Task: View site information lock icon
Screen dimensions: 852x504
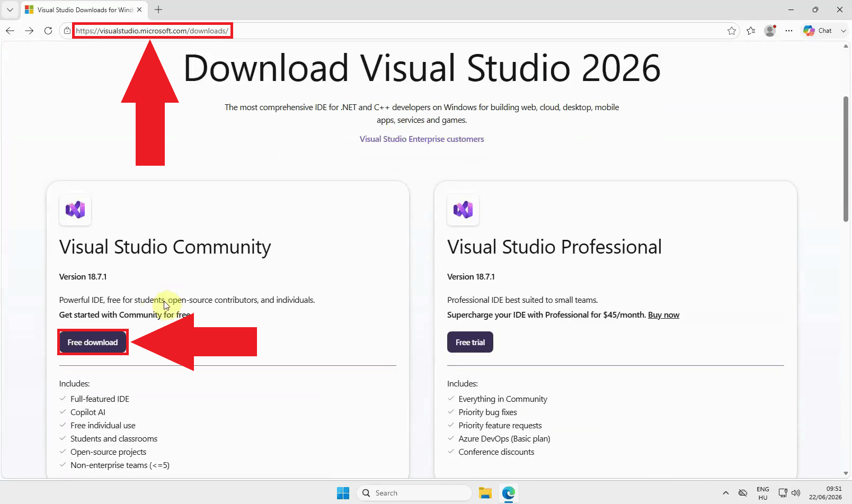Action: (67, 31)
